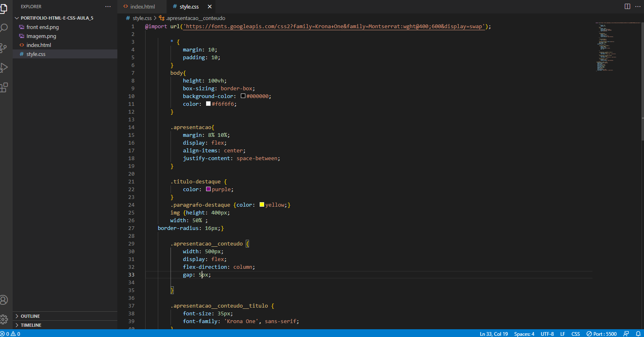644x337 pixels.
Task: Open #000000 color swatch picker
Action: coord(243,96)
